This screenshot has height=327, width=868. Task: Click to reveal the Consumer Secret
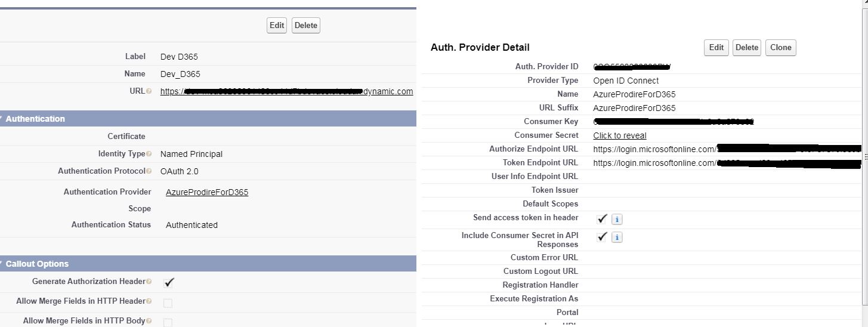point(620,135)
